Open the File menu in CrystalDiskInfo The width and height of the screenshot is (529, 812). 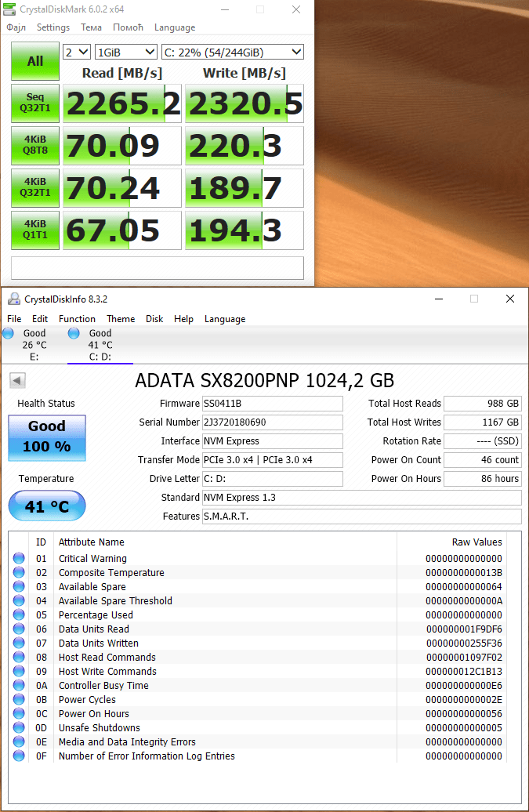14,319
